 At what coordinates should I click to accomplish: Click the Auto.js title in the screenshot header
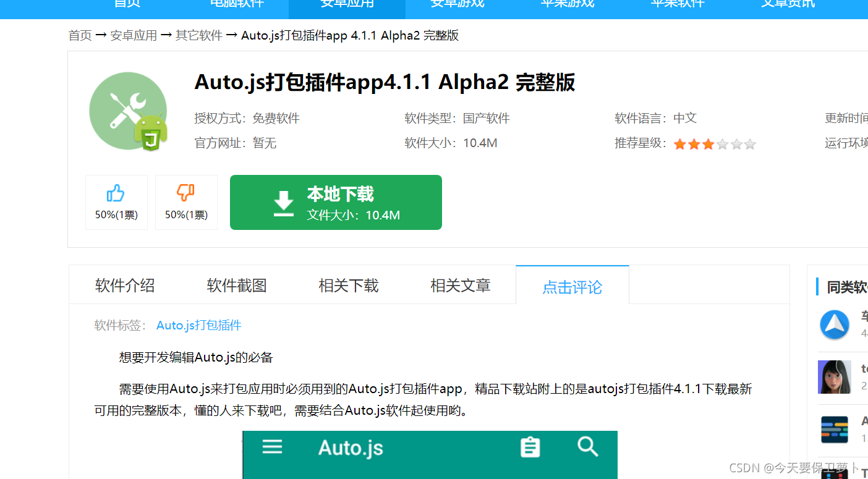(351, 447)
